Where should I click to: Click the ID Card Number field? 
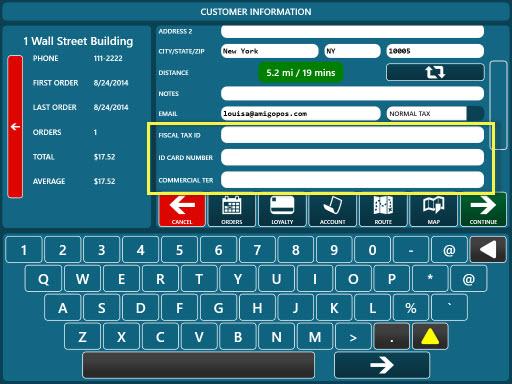click(x=352, y=157)
